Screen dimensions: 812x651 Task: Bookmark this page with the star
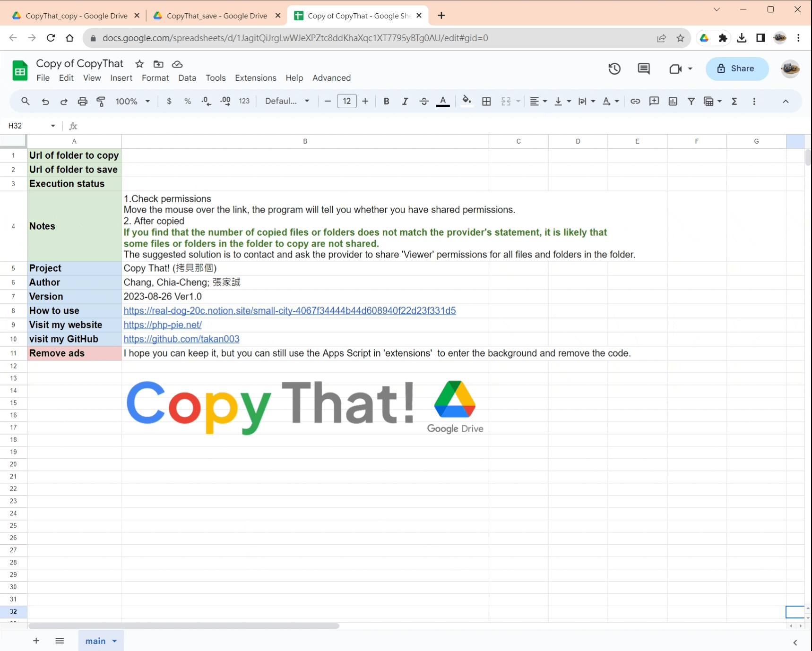click(x=680, y=38)
